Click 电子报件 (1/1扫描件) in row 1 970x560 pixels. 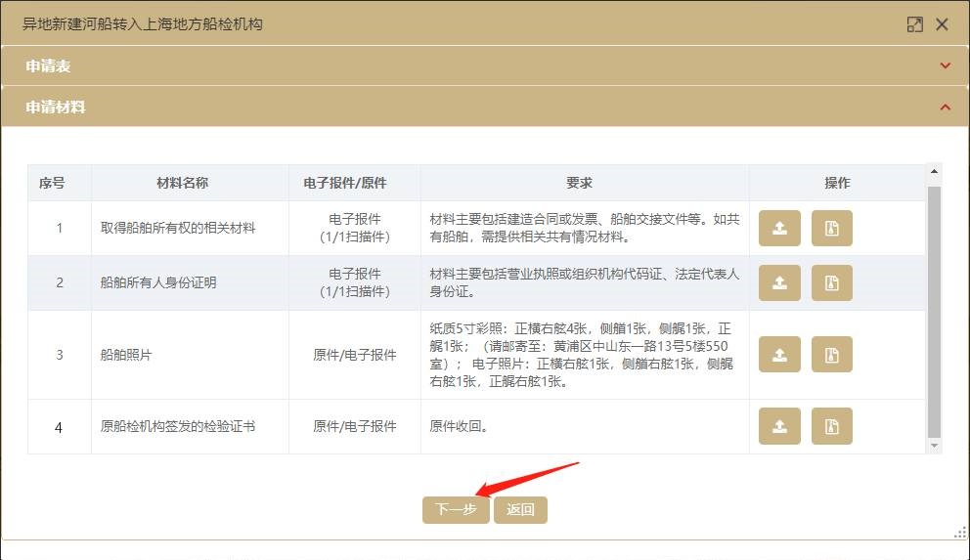[355, 228]
